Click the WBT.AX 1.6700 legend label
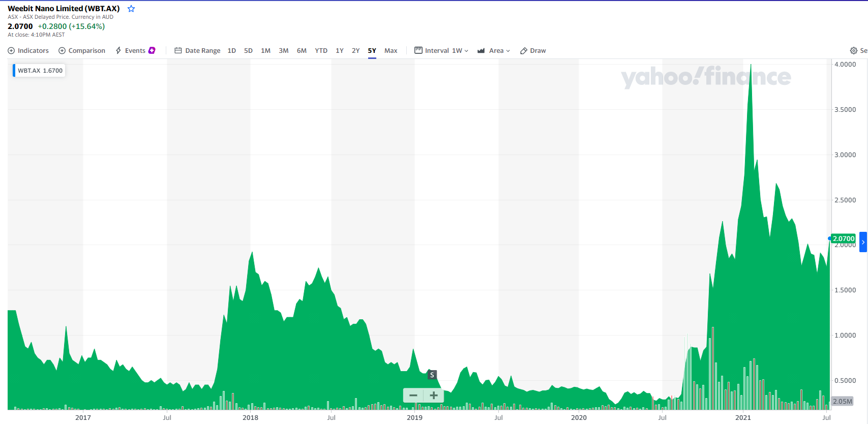Image resolution: width=868 pixels, height=424 pixels. click(x=40, y=71)
